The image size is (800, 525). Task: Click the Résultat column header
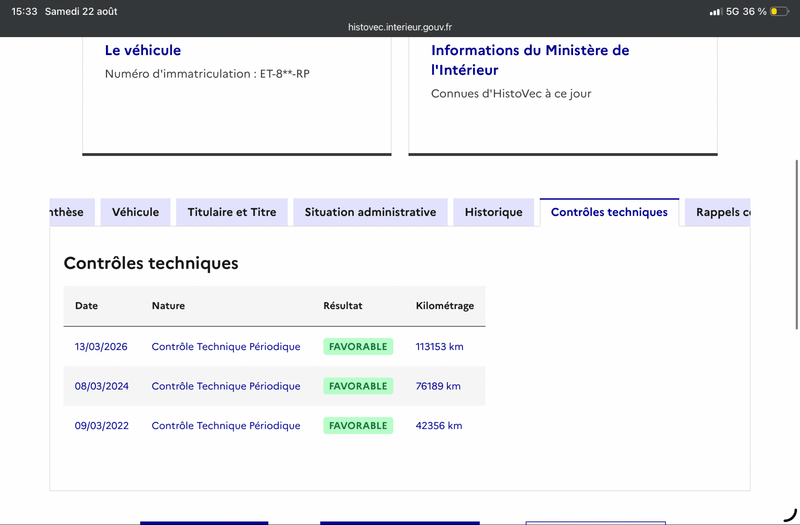click(x=343, y=306)
